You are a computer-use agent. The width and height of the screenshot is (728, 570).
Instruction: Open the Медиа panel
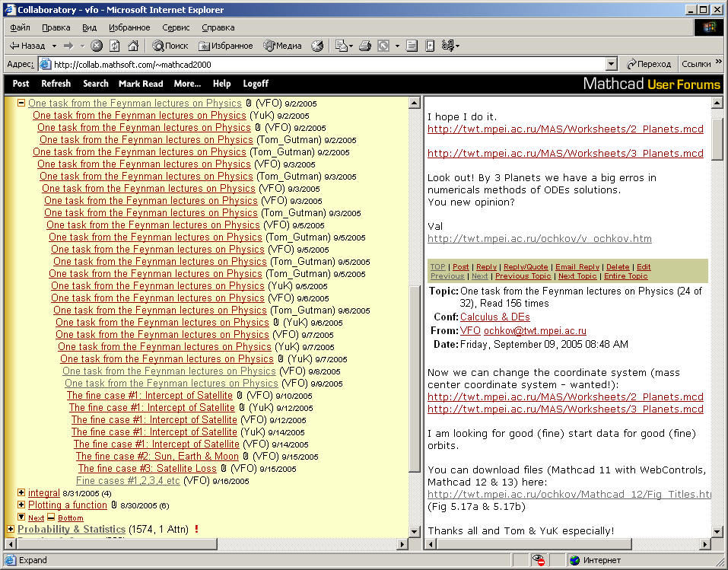tap(282, 46)
